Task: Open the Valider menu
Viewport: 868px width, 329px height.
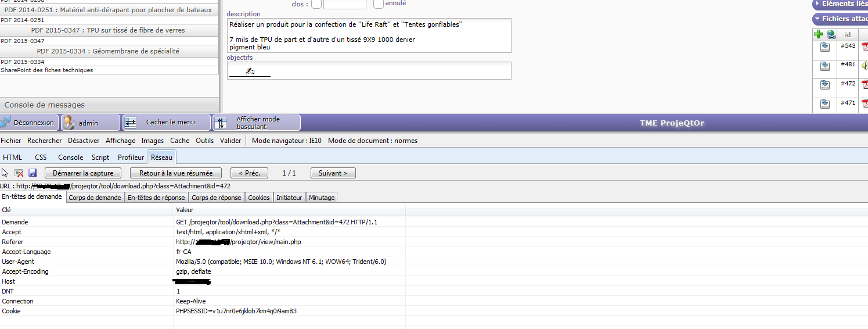Action: pyautogui.click(x=230, y=141)
